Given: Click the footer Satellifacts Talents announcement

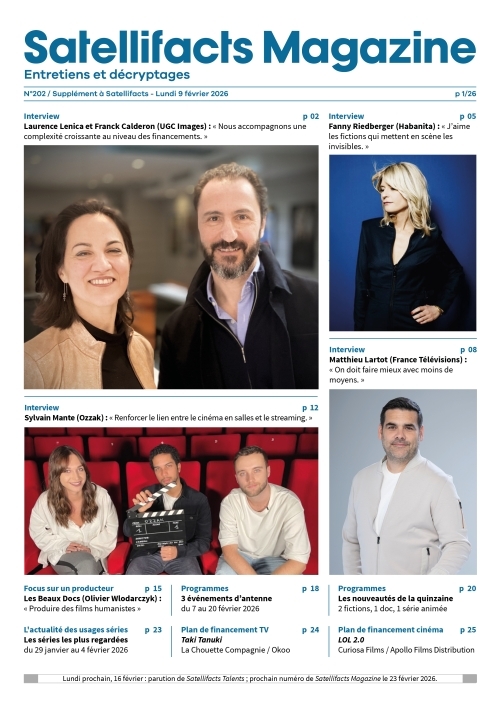Looking at the screenshot, I should point(250,679).
